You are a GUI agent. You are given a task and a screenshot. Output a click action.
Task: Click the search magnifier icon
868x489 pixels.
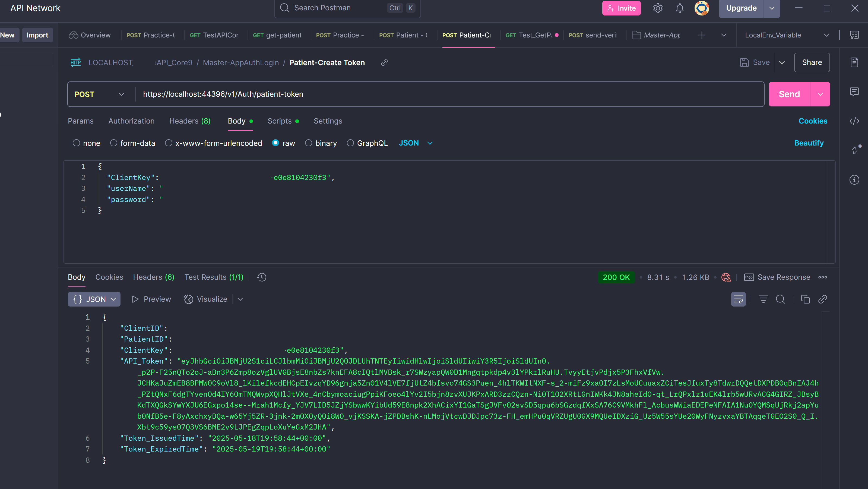285,8
